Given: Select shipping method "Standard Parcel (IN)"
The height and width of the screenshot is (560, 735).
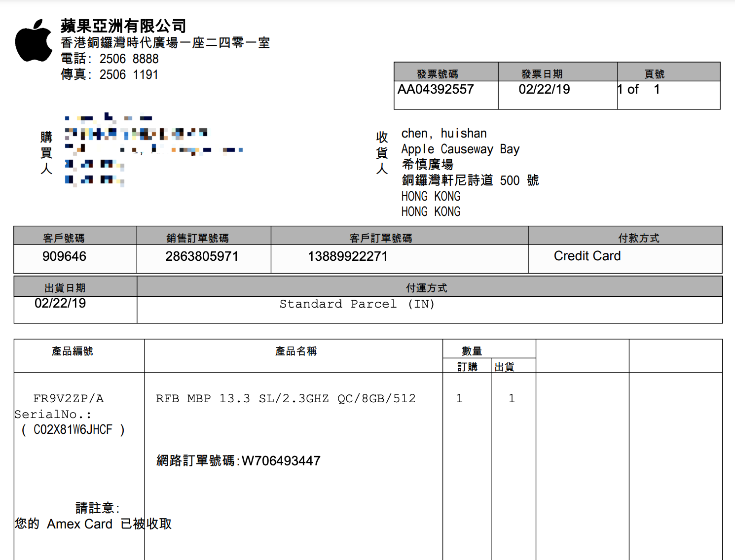Looking at the screenshot, I should [x=357, y=304].
